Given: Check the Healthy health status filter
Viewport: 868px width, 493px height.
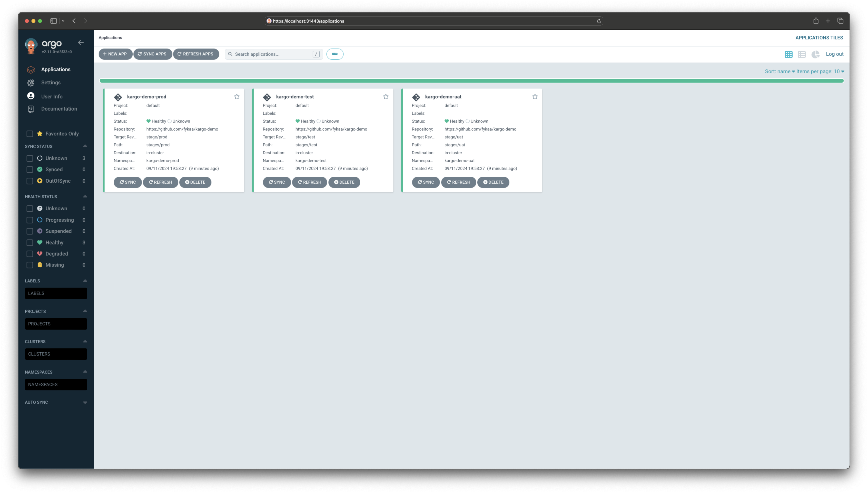Looking at the screenshot, I should [30, 242].
